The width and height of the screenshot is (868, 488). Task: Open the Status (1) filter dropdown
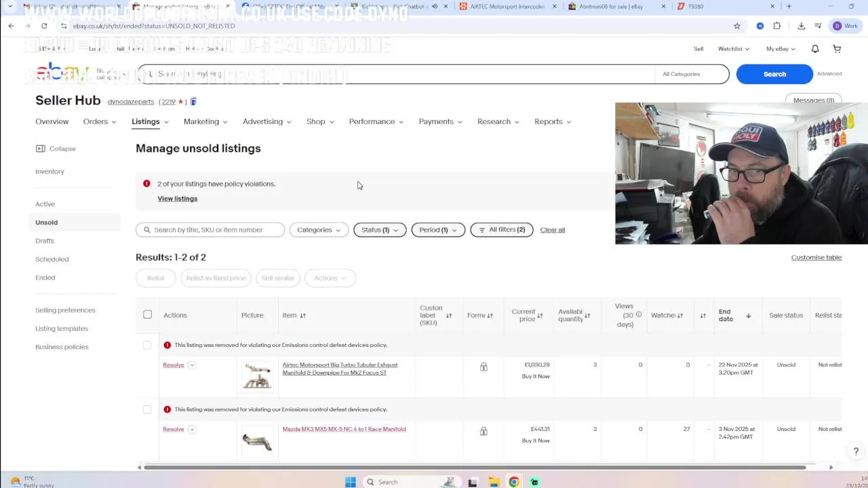(380, 230)
